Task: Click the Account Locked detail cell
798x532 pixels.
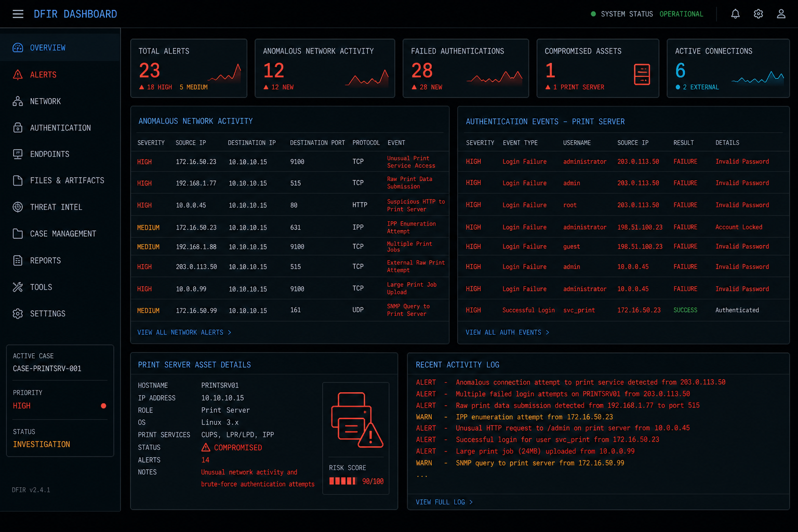Action: click(x=739, y=227)
